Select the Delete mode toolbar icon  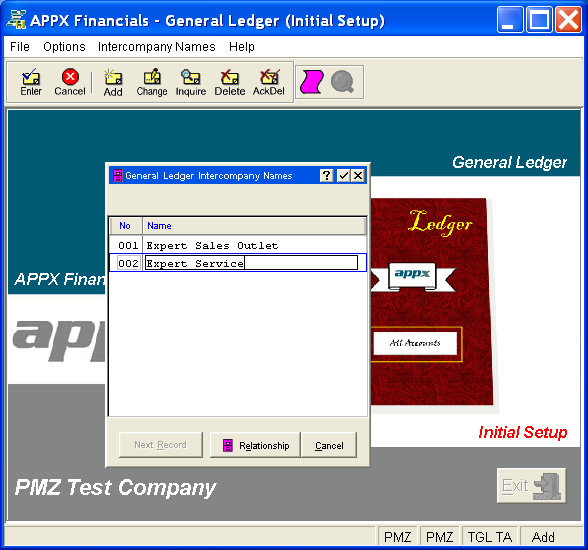230,82
